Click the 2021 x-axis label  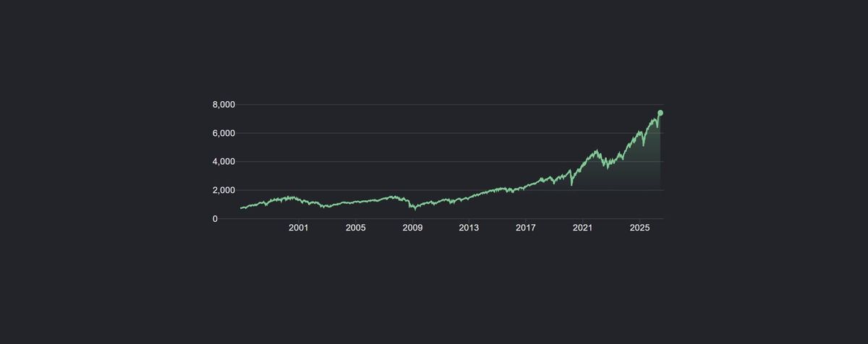click(x=582, y=228)
